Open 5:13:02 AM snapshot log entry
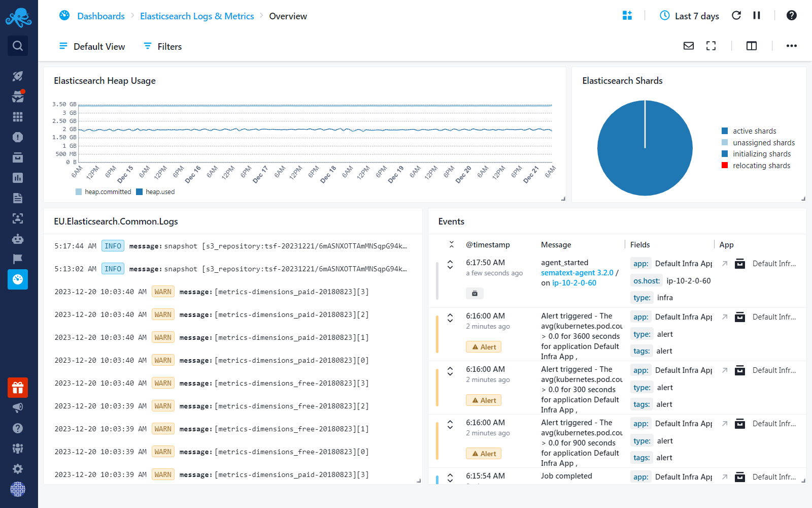 point(232,269)
